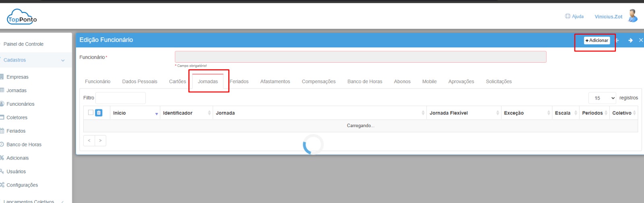This screenshot has height=203, width=644.
Task: Sort table by Início column arrow
Action: pyautogui.click(x=157, y=114)
